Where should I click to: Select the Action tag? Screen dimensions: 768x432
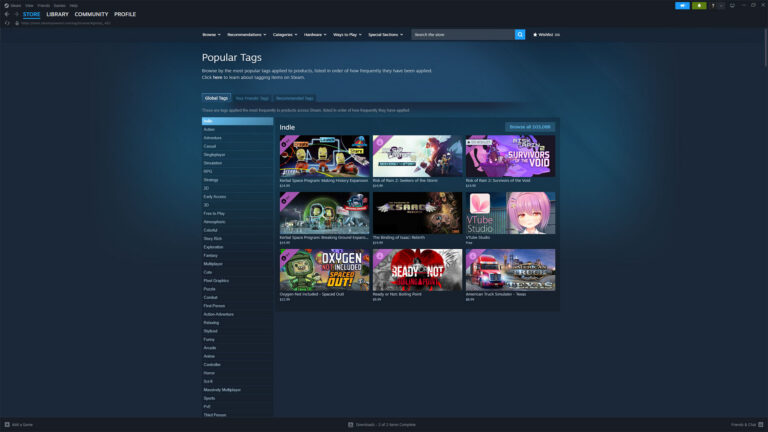237,129
